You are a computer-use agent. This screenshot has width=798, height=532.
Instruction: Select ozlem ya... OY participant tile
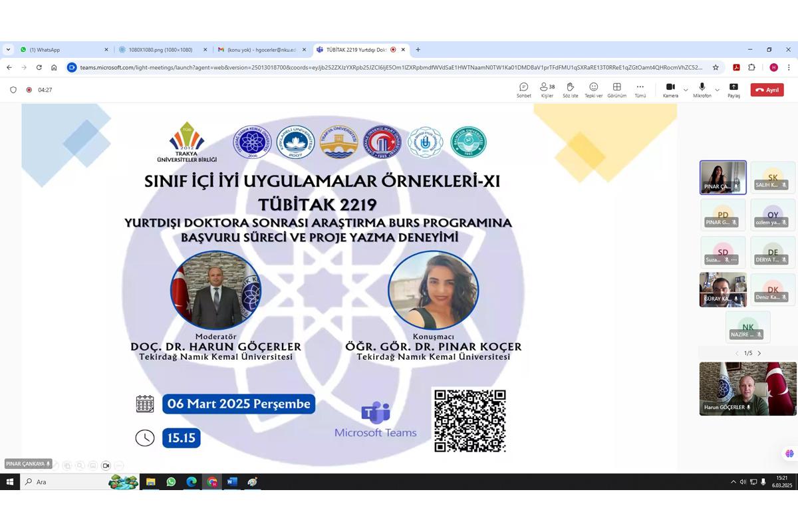tap(773, 215)
